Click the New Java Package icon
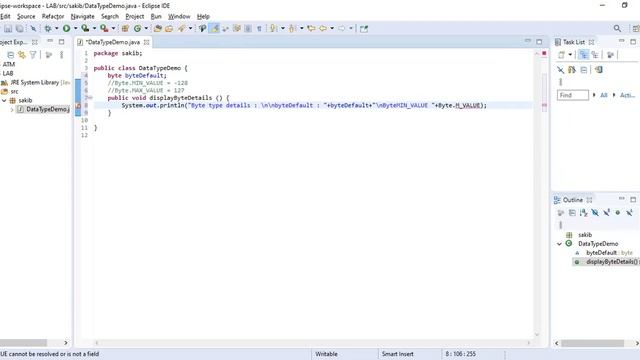The height and width of the screenshot is (360, 640). (125, 29)
